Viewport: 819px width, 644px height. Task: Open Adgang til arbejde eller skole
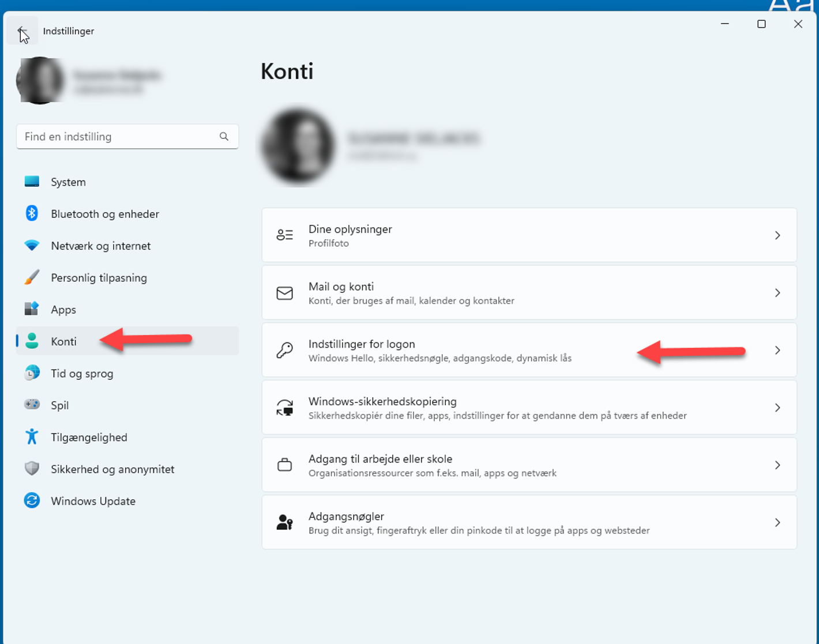tap(529, 465)
